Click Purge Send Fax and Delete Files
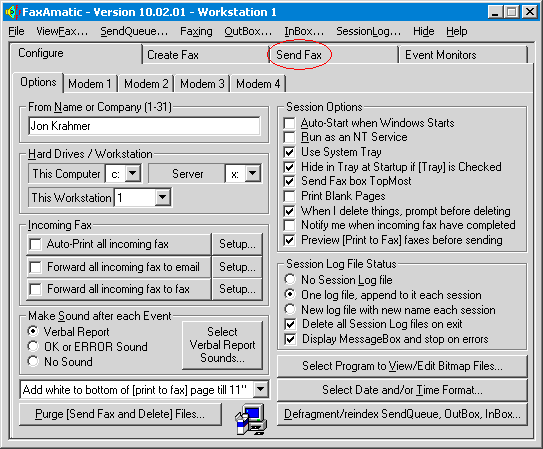 tap(120, 414)
